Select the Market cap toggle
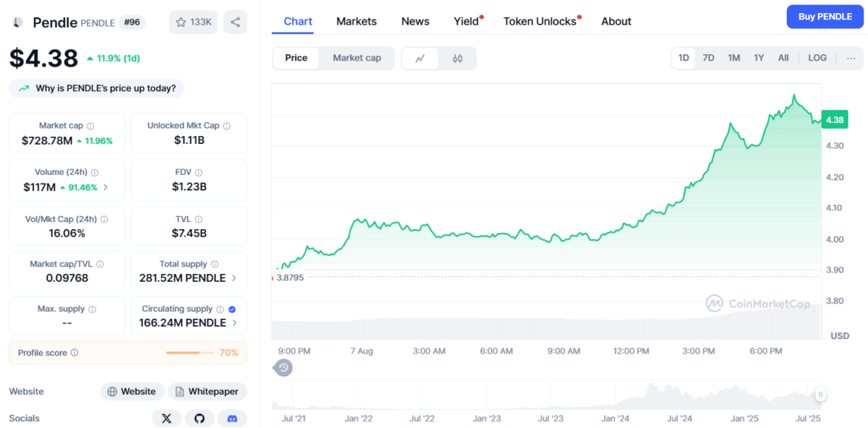Image resolution: width=868 pixels, height=428 pixels. point(357,58)
